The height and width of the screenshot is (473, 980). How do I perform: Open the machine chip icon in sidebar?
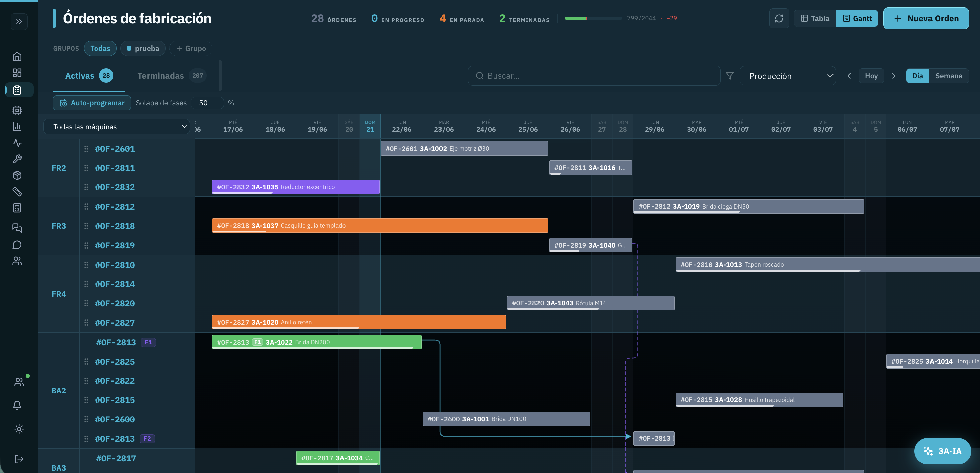pyautogui.click(x=17, y=110)
